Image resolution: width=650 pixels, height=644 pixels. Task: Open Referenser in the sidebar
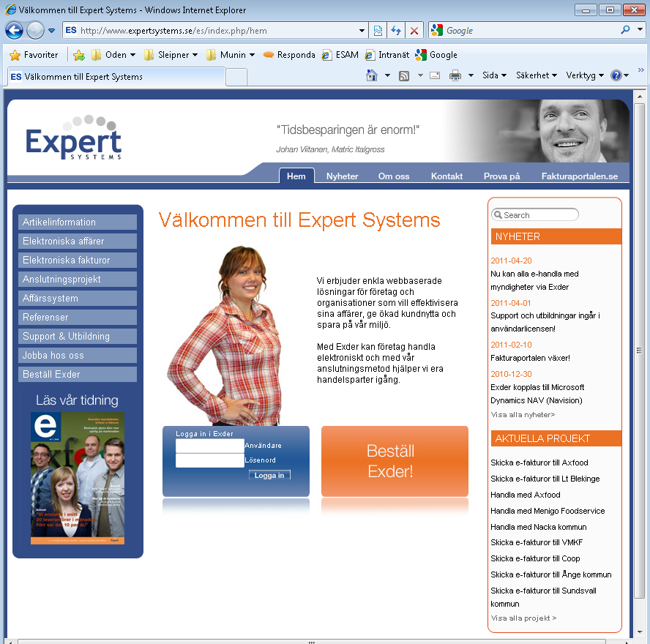pyautogui.click(x=78, y=318)
